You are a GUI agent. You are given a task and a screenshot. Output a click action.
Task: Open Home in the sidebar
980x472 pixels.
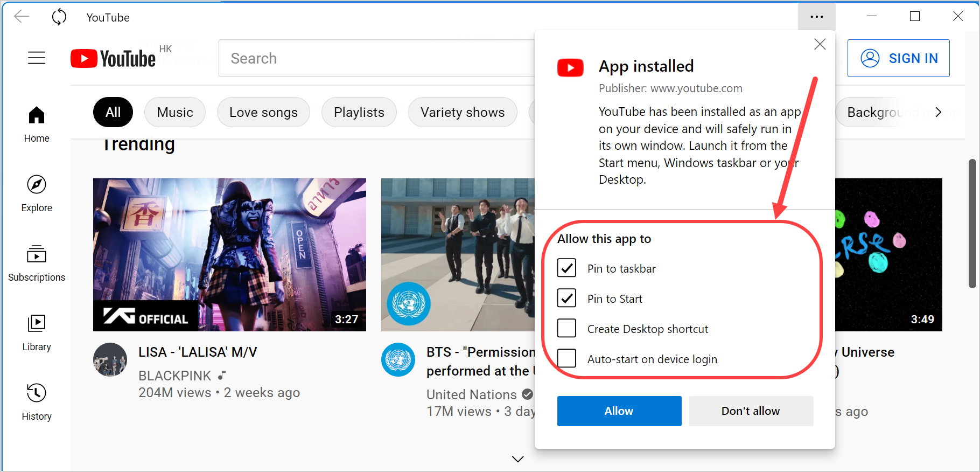pyautogui.click(x=37, y=124)
